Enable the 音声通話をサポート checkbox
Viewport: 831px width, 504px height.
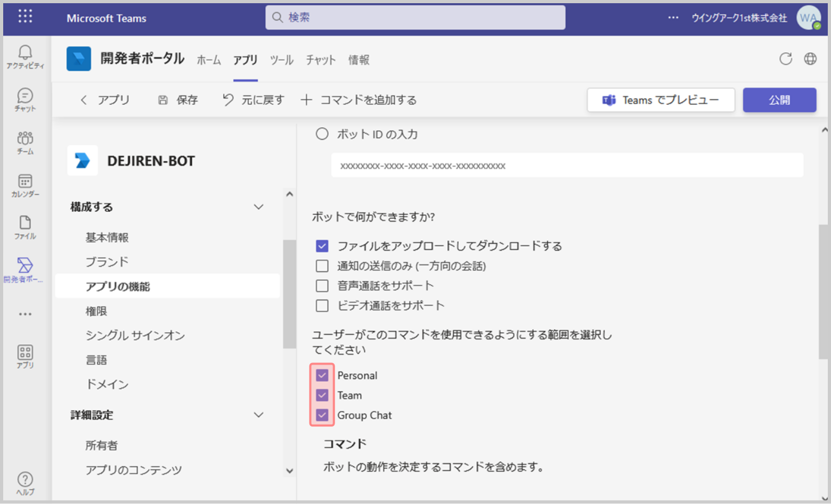coord(322,286)
